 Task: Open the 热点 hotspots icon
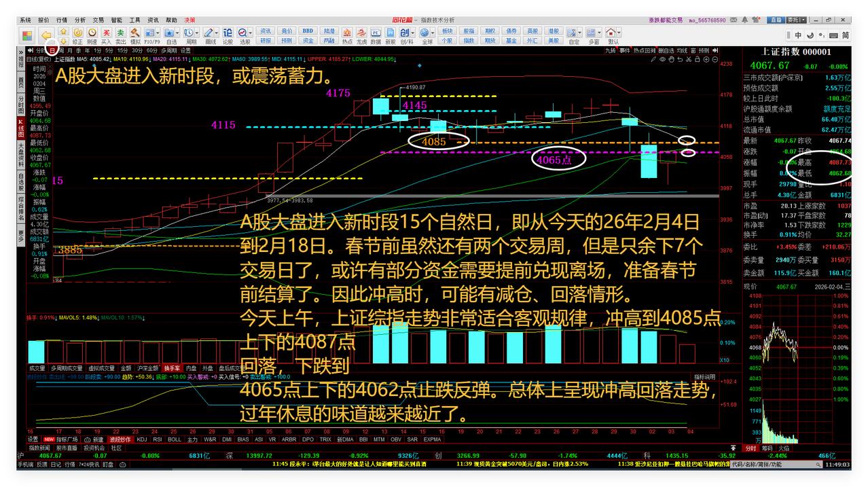(347, 31)
